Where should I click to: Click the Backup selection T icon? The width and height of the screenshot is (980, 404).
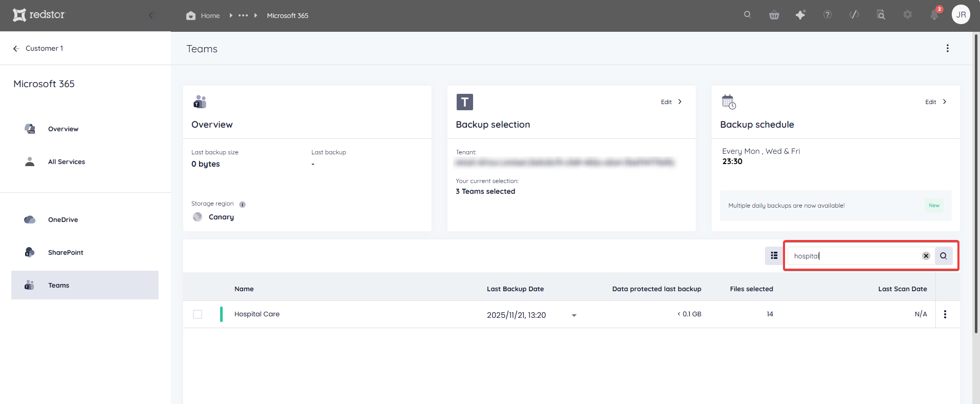pyautogui.click(x=465, y=102)
